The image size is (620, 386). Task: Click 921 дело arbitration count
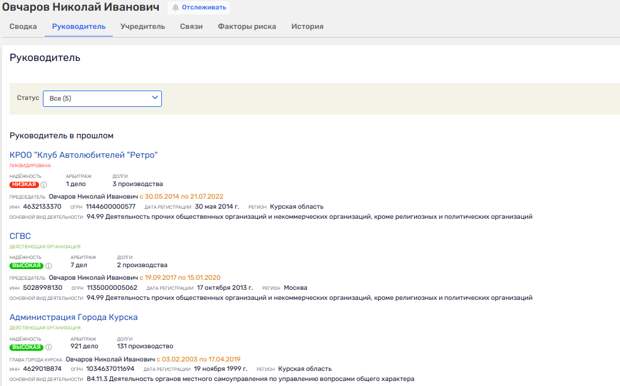(84, 346)
